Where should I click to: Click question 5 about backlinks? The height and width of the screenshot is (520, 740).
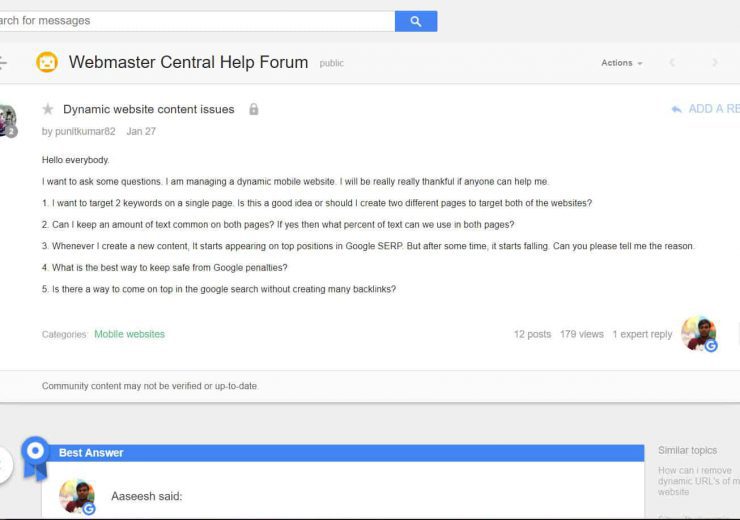coord(219,289)
